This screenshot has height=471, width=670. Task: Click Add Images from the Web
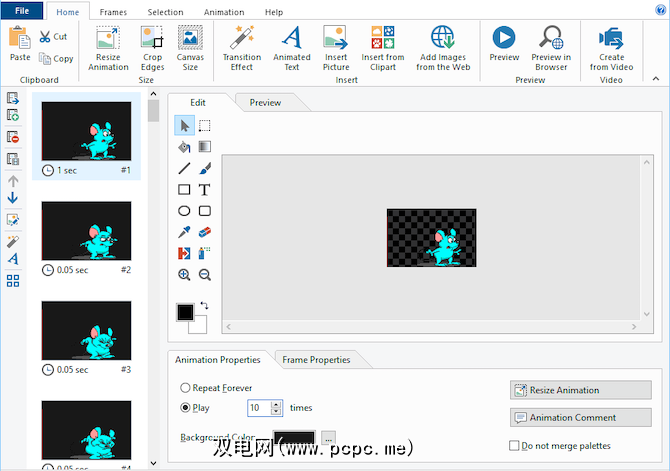click(443, 48)
